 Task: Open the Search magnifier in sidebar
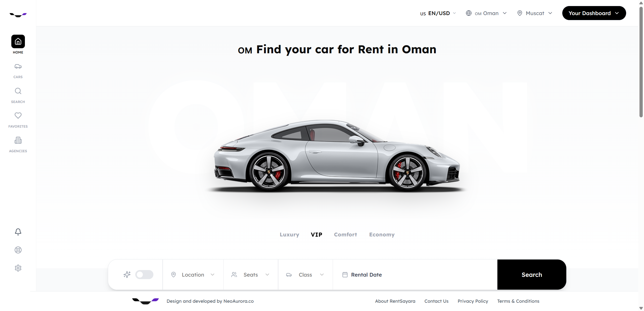coord(18,91)
